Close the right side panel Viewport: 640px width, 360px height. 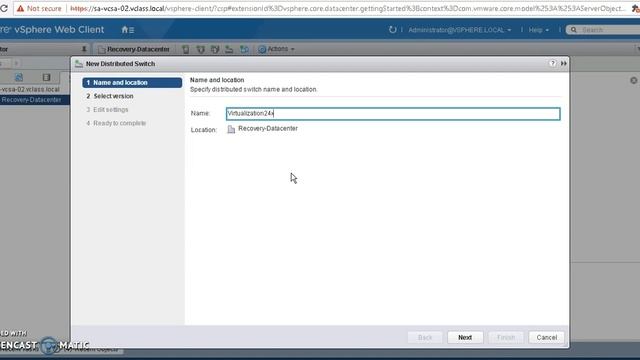[x=633, y=80]
